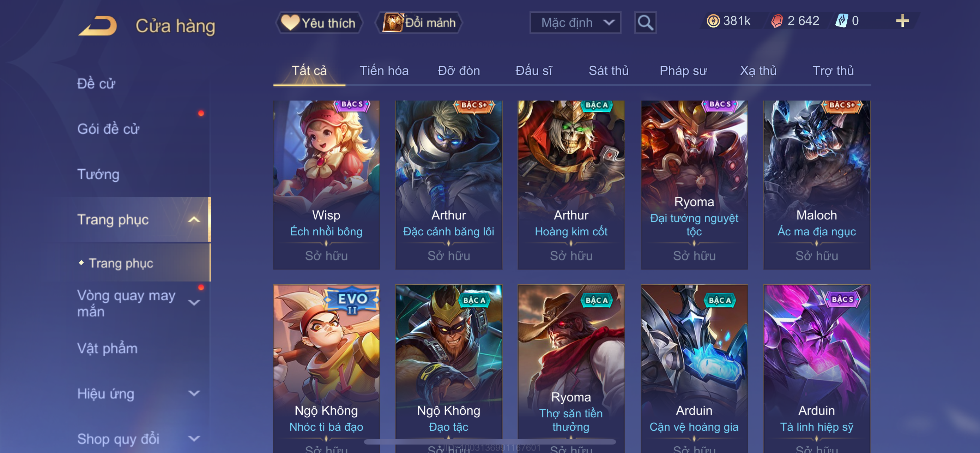This screenshot has width=980, height=453.
Task: Switch to the Sát thủ tab
Action: 608,71
